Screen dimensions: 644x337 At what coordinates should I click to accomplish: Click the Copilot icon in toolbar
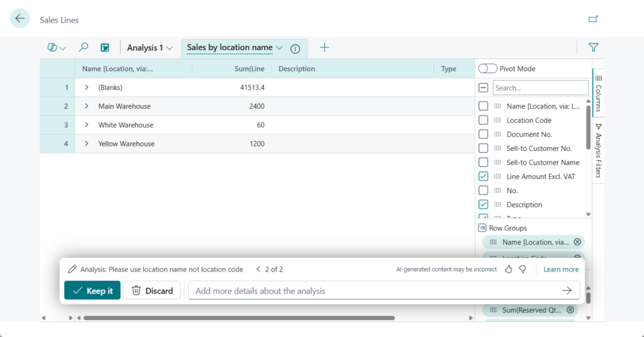point(56,48)
